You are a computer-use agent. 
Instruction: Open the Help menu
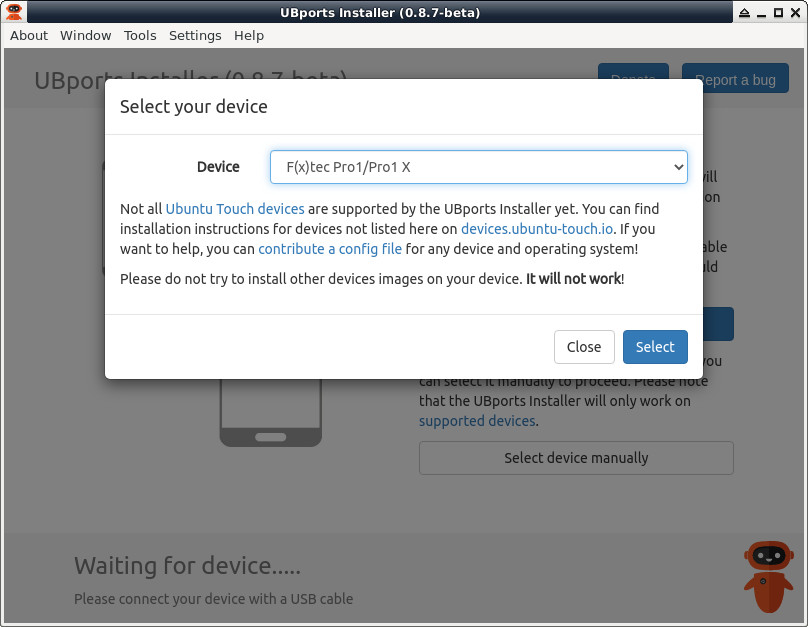point(249,36)
